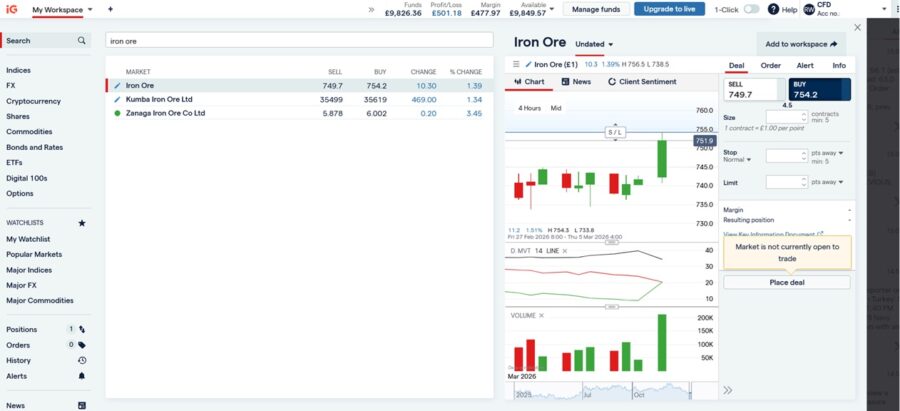Open the Mid price type selector
900x411 pixels.
[556, 108]
